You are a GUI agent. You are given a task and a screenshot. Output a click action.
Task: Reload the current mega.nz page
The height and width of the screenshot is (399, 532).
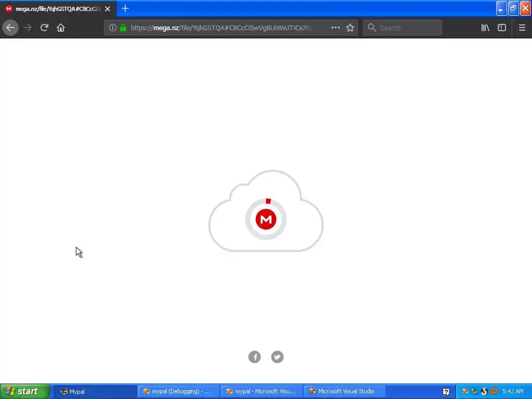[x=44, y=28]
